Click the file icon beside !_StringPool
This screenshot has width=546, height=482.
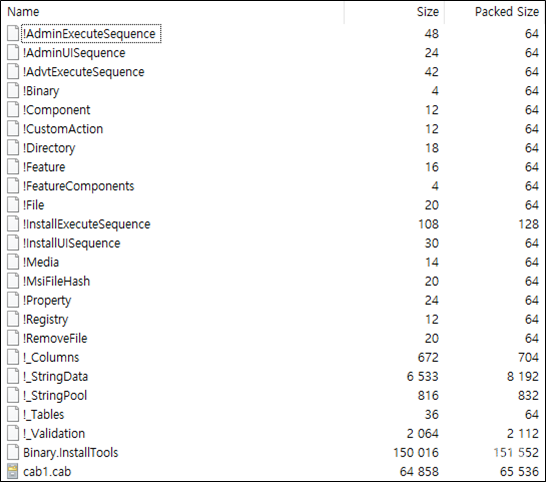click(x=13, y=395)
